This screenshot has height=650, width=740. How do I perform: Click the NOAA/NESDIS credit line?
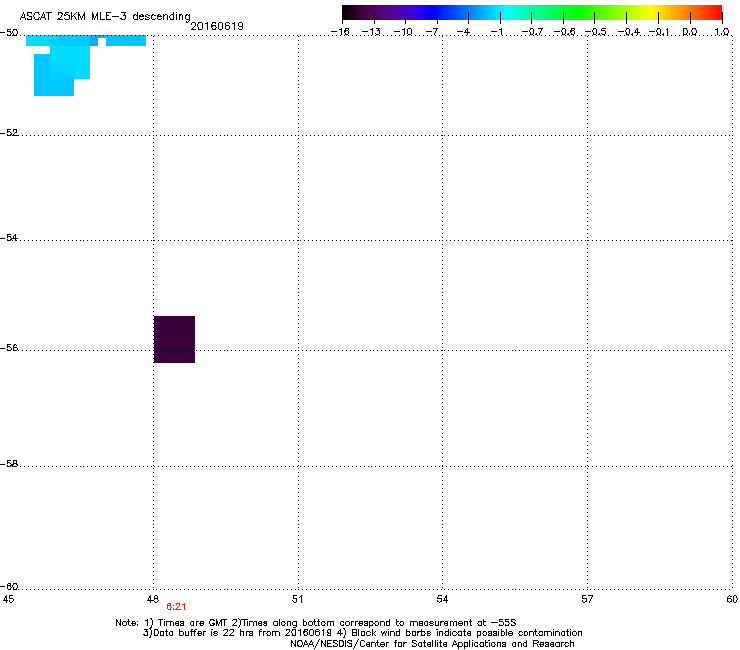point(432,644)
